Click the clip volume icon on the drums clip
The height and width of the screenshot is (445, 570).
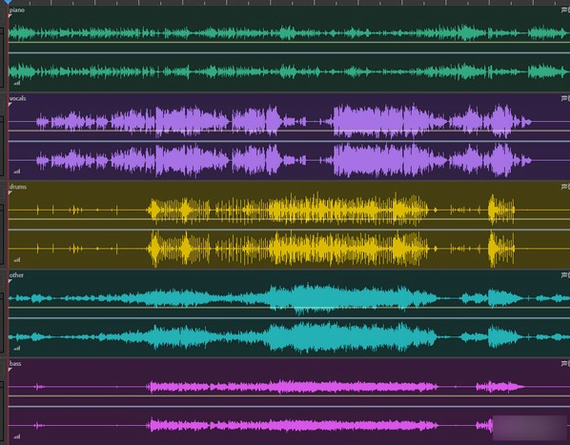click(x=17, y=260)
